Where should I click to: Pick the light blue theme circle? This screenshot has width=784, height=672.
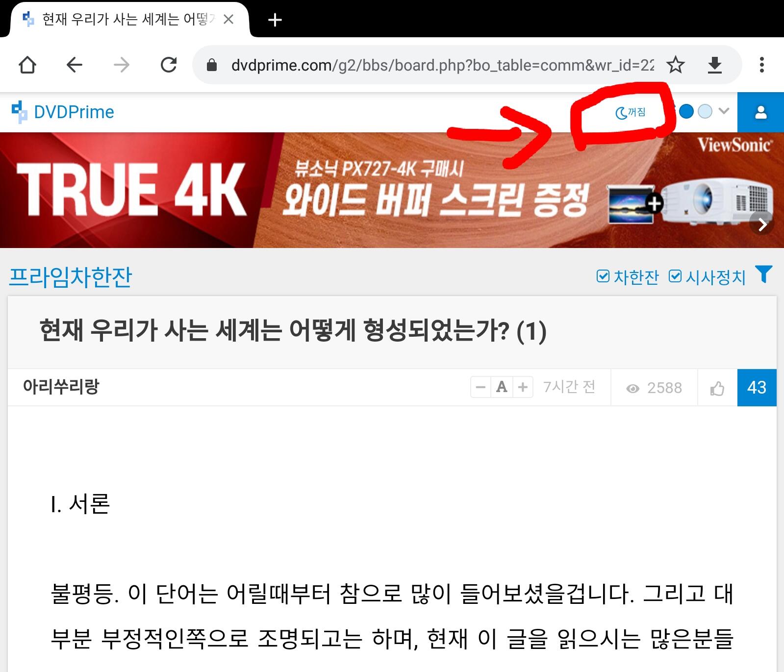click(x=705, y=112)
